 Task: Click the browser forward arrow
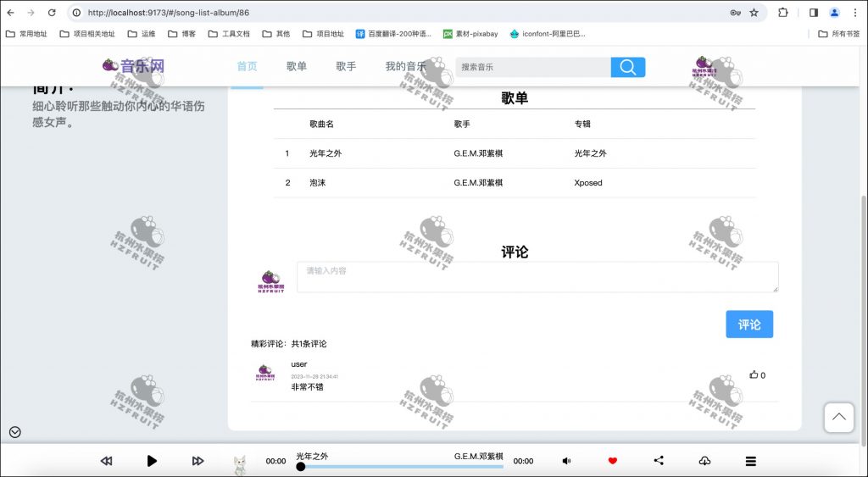[31, 12]
